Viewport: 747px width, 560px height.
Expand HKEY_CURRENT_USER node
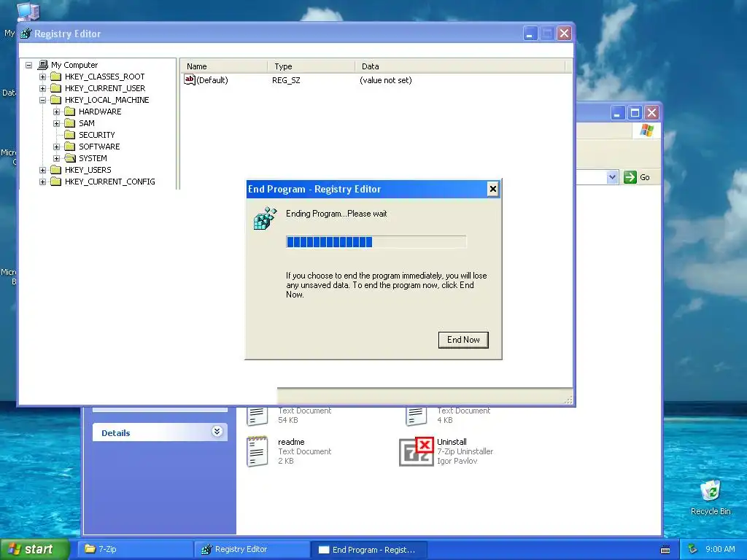pos(43,88)
